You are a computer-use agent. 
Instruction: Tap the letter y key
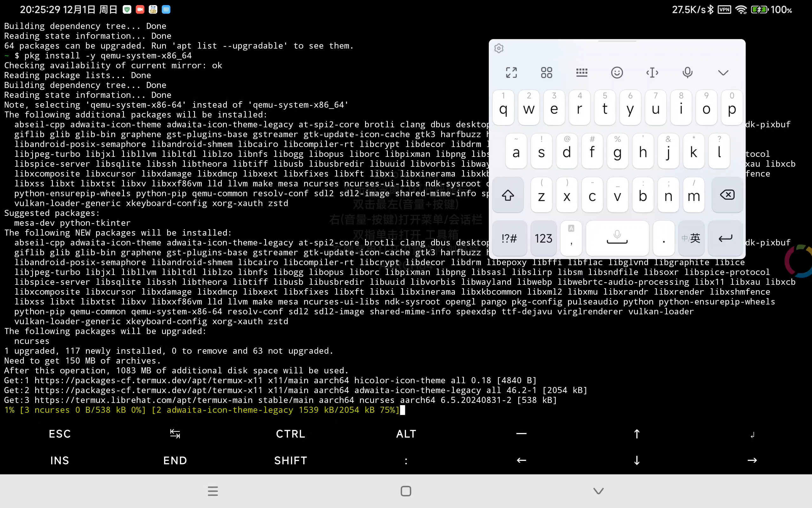coord(630,108)
